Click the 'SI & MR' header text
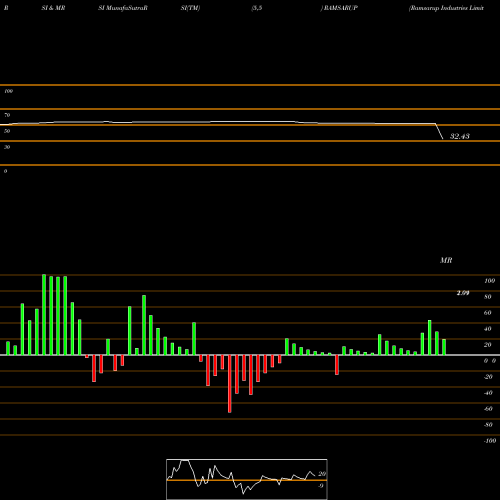500x500 pixels. [53, 8]
